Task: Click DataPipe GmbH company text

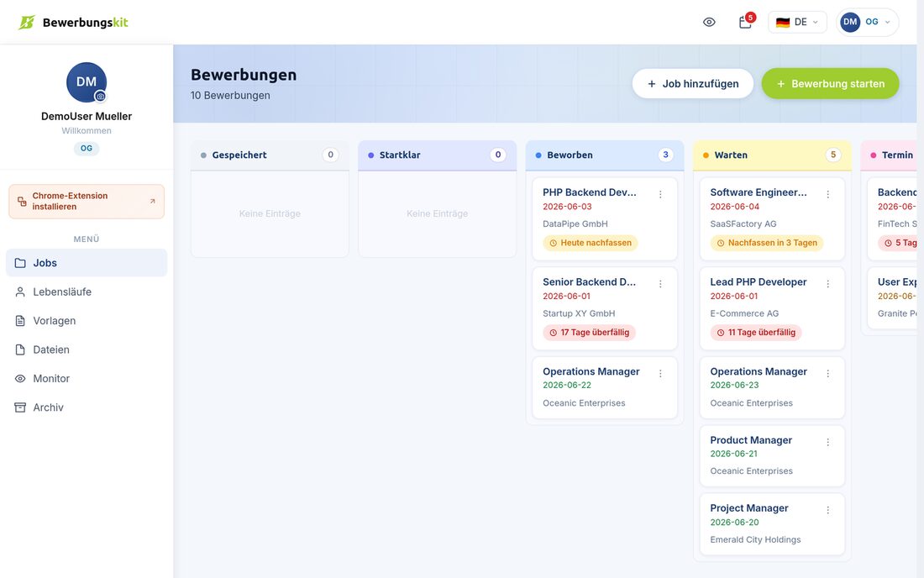Action: (575, 224)
